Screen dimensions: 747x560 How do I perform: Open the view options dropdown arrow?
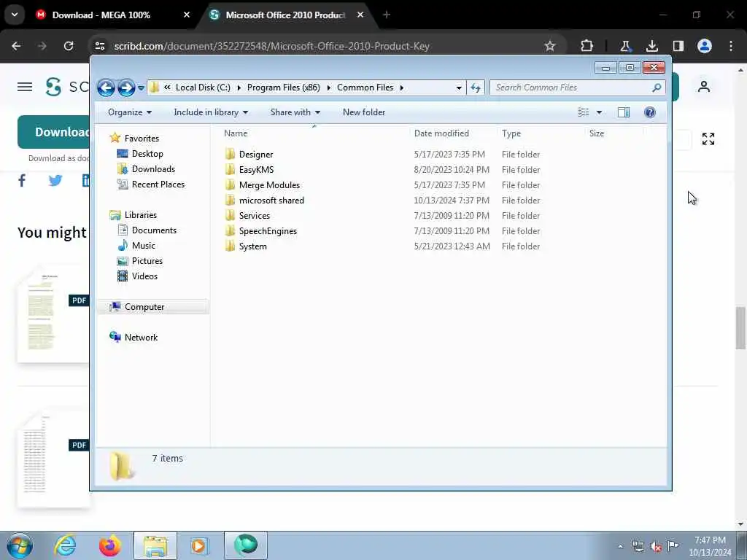599,112
